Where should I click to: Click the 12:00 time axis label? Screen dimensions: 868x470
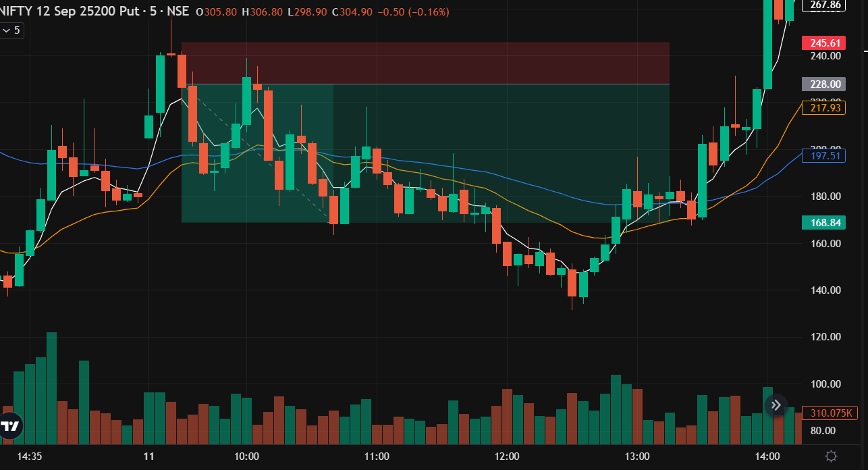(507, 456)
